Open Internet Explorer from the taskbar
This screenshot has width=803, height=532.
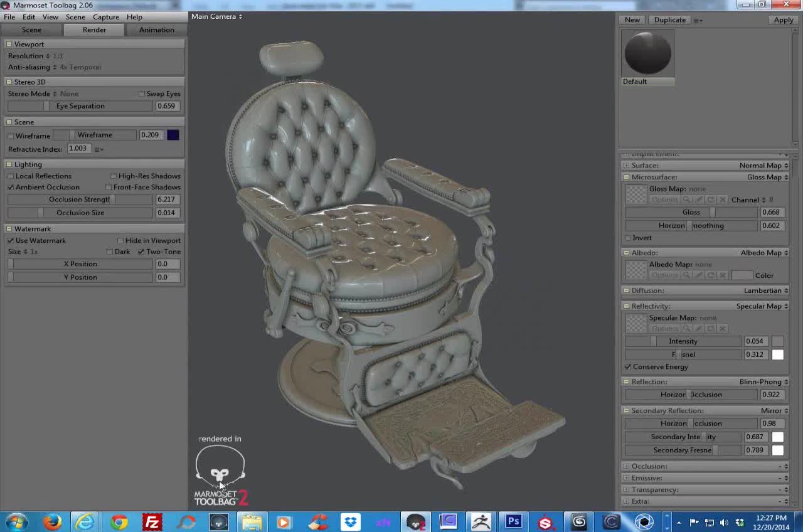pos(85,522)
